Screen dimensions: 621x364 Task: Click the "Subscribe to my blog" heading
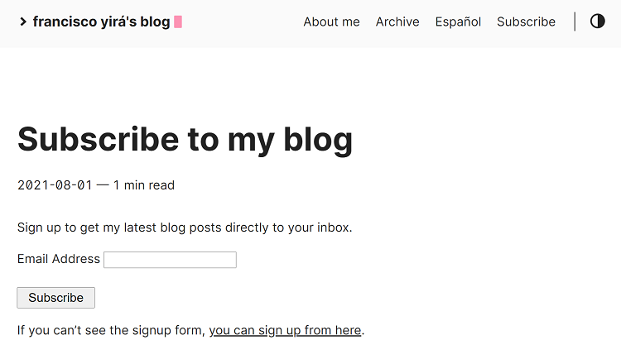(185, 139)
